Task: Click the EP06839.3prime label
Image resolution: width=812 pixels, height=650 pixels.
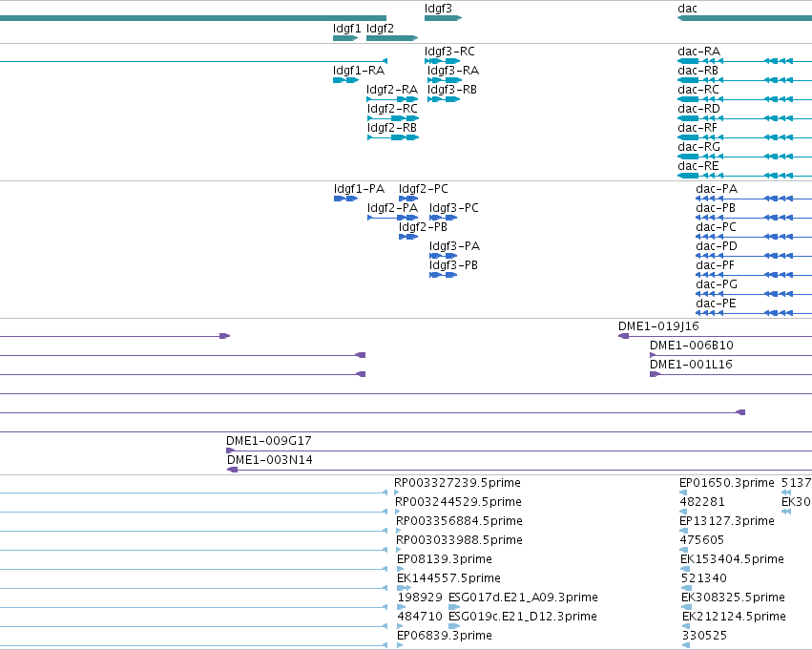Action: 445,636
